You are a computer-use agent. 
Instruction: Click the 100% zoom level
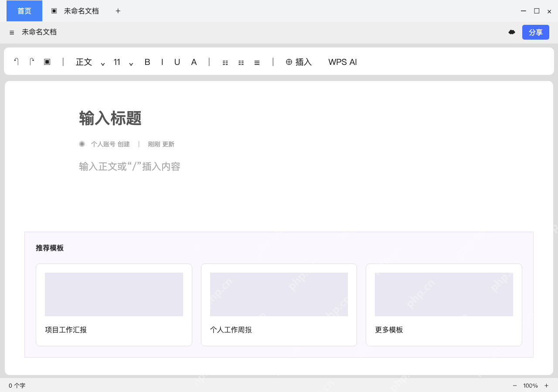click(x=531, y=385)
